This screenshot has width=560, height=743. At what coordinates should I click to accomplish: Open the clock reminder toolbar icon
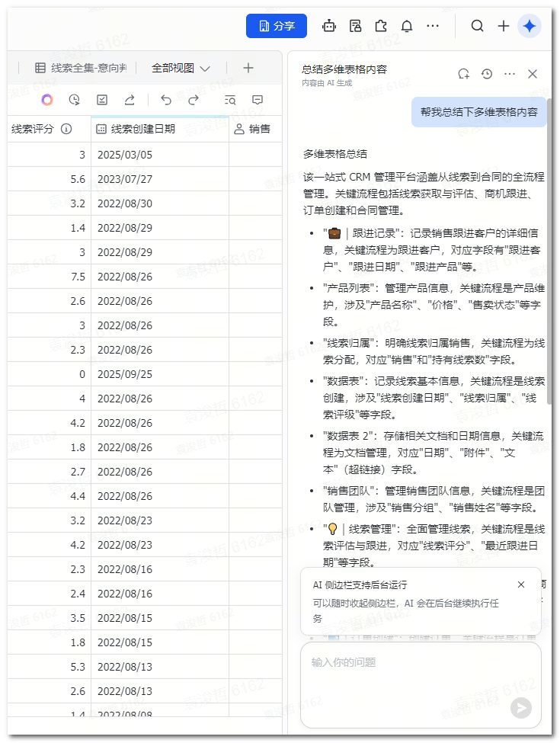coord(75,100)
